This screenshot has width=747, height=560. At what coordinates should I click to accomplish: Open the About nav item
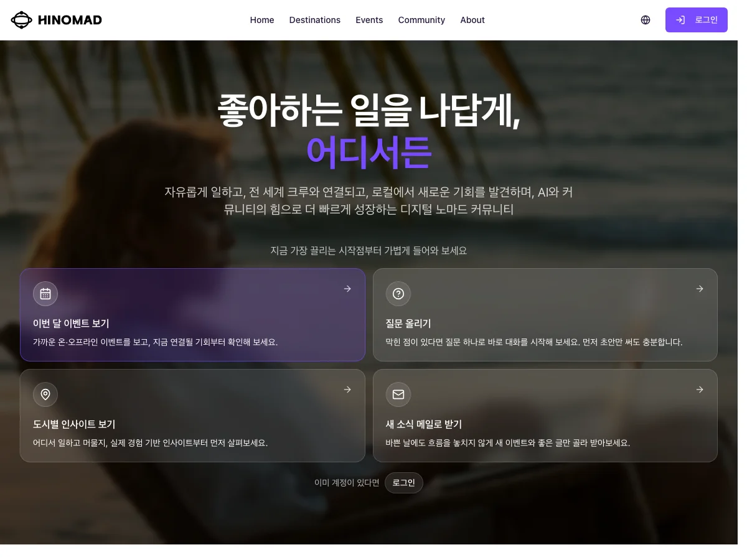[472, 20]
